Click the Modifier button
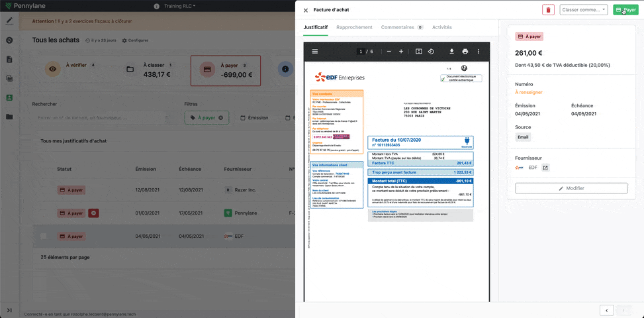This screenshot has height=318, width=644. 571,188
